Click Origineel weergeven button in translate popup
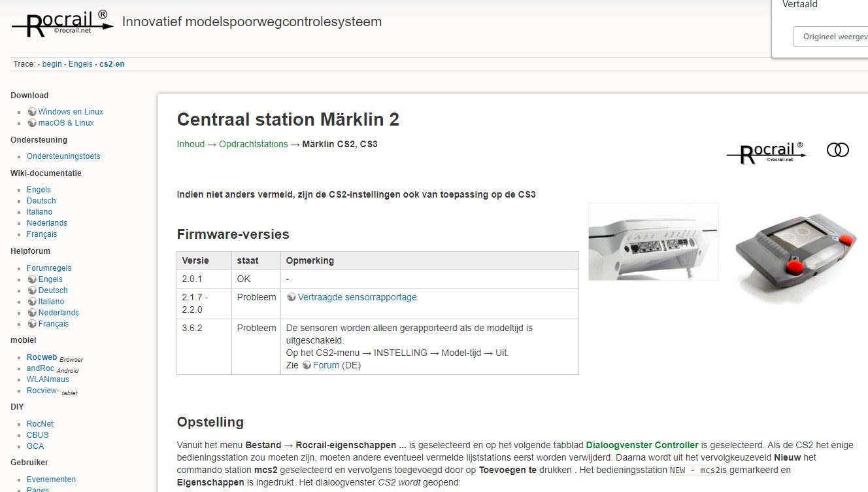Screen dimensions: 868x492 [830, 37]
